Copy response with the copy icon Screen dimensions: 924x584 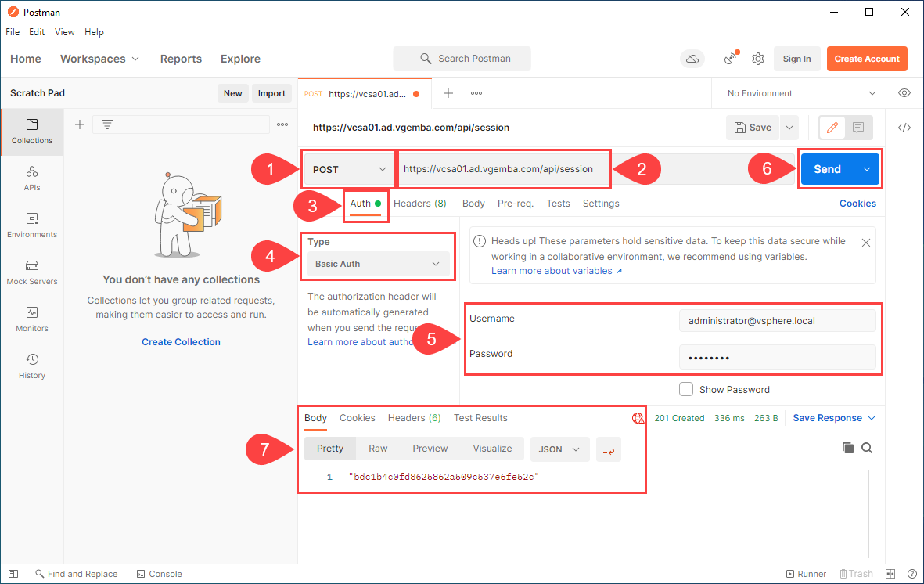point(848,448)
